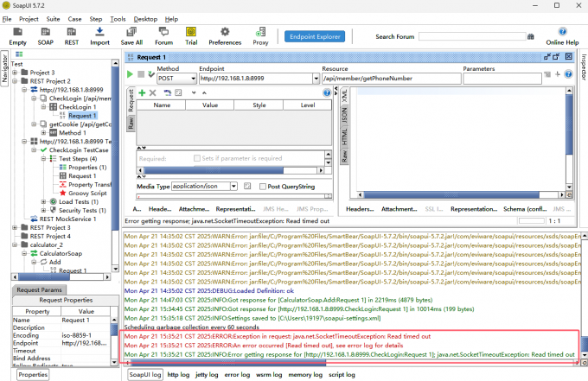The width and height of the screenshot is (588, 381).
Task: Click the forum search binoculars icon
Action: [531, 36]
